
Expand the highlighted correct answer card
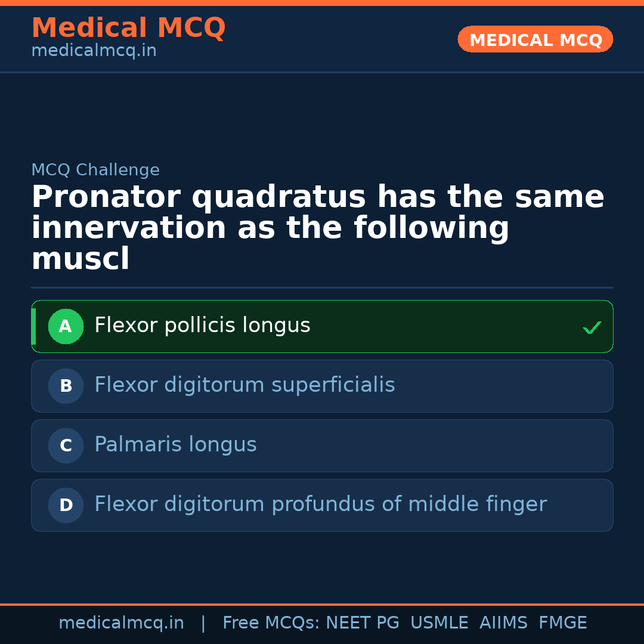point(322,326)
